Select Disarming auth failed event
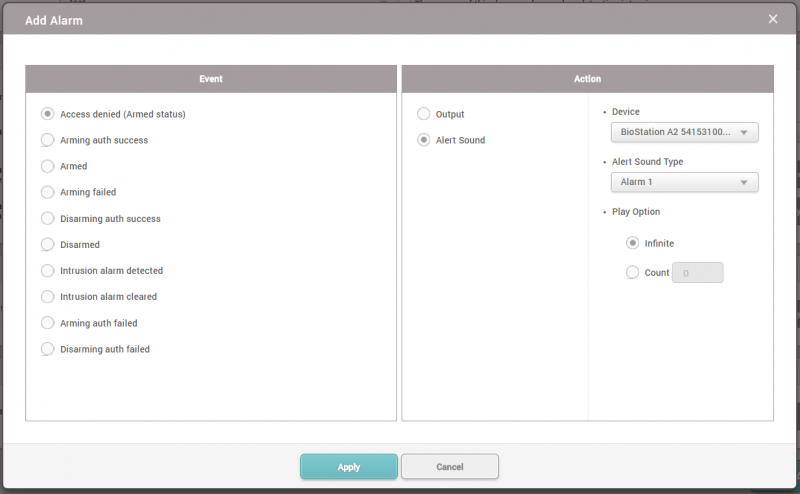The height and width of the screenshot is (494, 800). coord(48,349)
